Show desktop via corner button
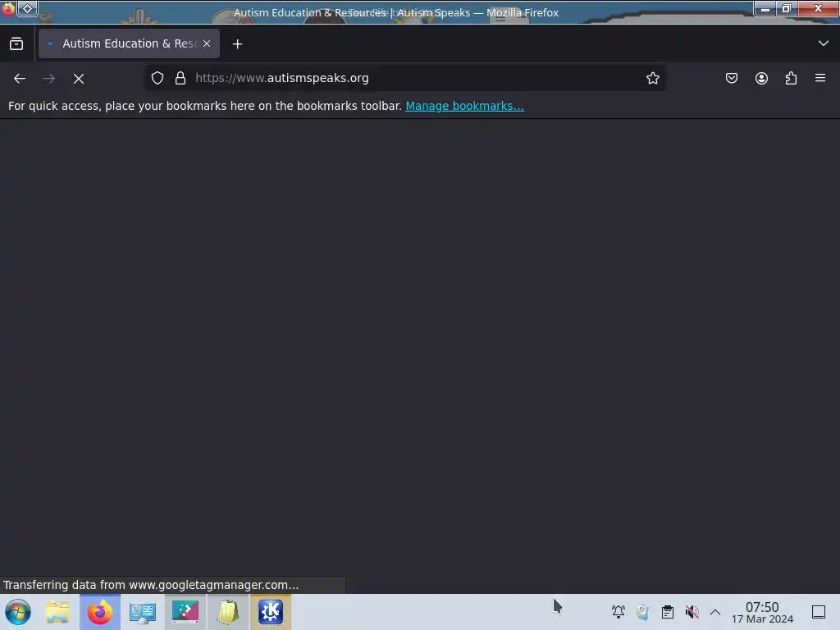Image resolution: width=840 pixels, height=630 pixels. tap(819, 611)
